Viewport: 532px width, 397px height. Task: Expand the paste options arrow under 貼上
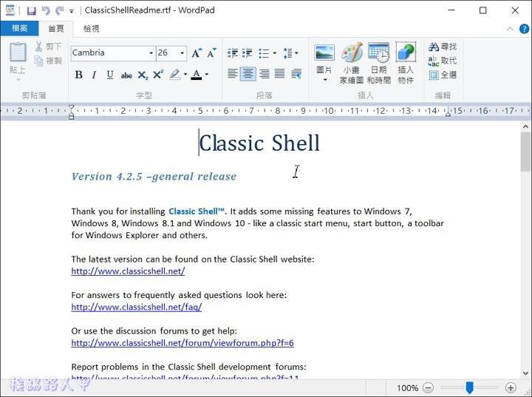click(x=18, y=80)
